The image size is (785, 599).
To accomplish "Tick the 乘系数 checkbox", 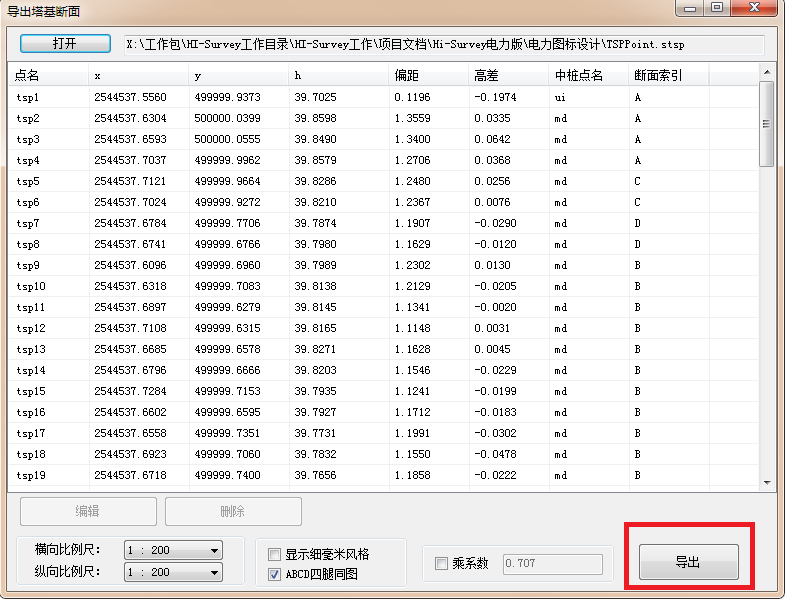I will 441,563.
